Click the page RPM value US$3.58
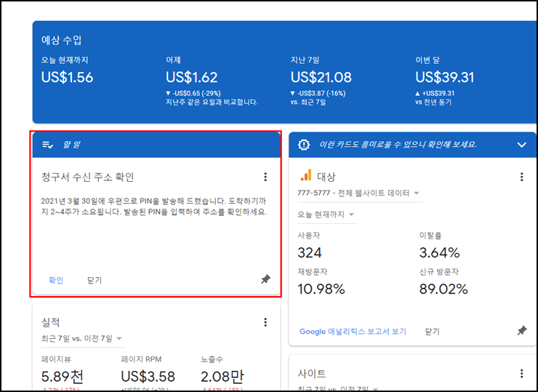Image resolution: width=538 pixels, height=392 pixels. [148, 377]
